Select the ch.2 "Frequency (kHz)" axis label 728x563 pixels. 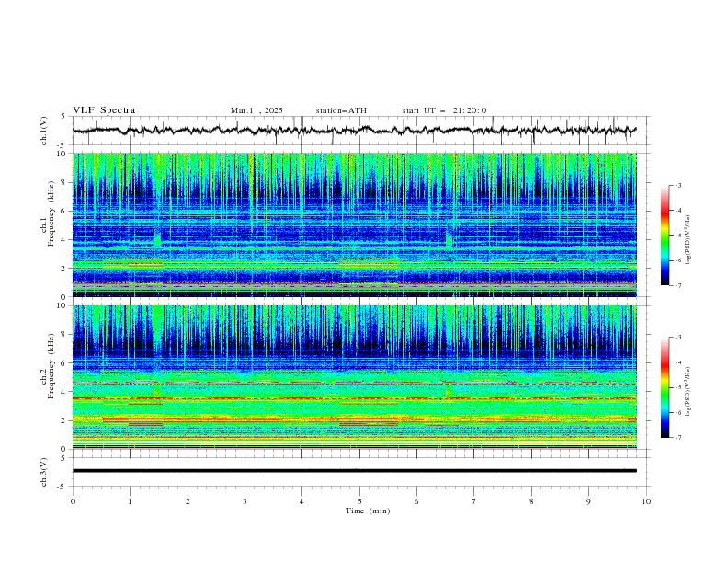click(x=51, y=366)
